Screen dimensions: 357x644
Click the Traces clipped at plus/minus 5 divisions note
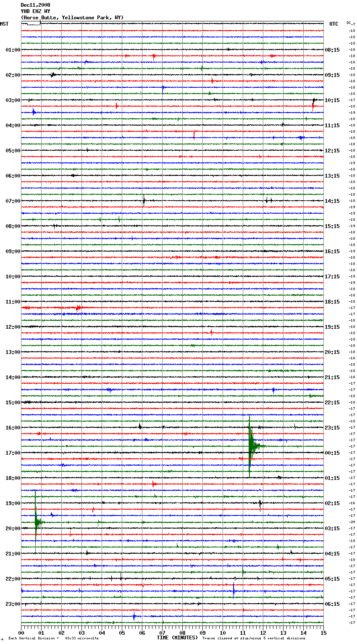click(254, 639)
